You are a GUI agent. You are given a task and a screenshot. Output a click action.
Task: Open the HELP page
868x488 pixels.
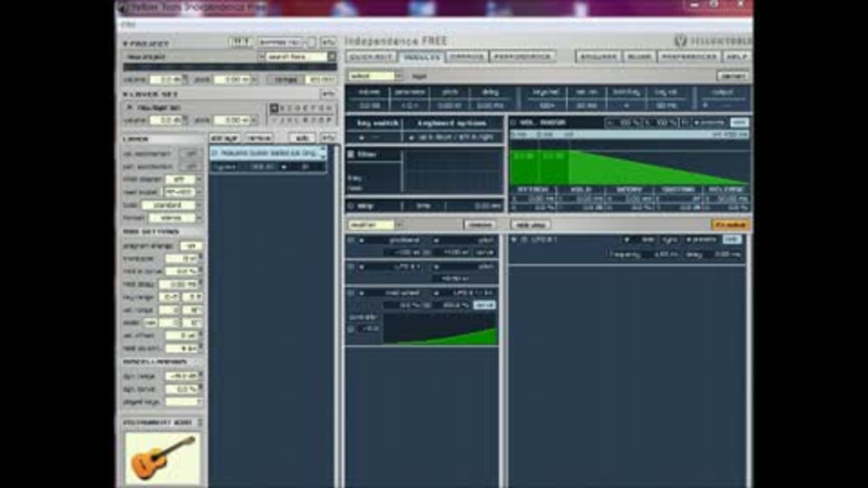click(x=737, y=57)
